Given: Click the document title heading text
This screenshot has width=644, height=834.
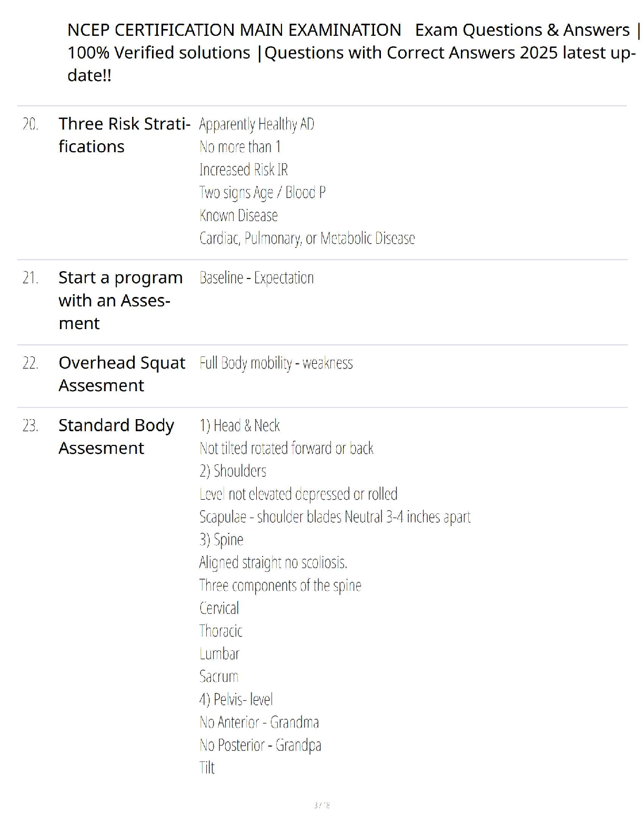Looking at the screenshot, I should [x=351, y=52].
